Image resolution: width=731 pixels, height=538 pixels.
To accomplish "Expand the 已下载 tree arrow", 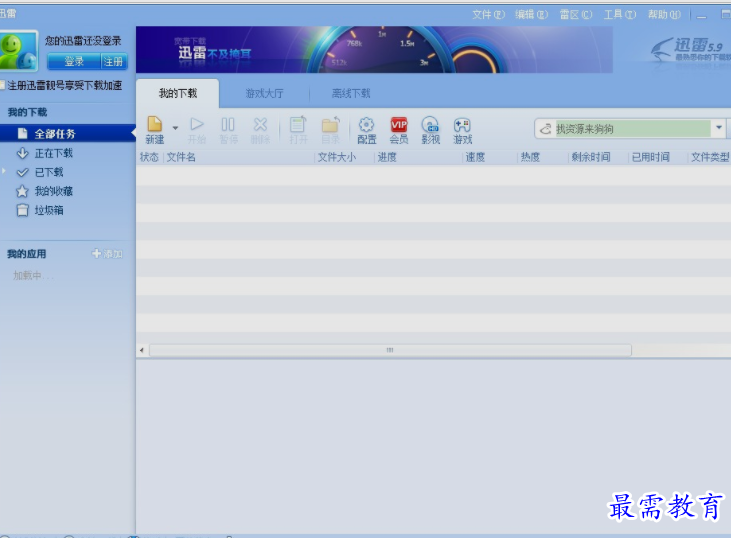I will pyautogui.click(x=4, y=171).
